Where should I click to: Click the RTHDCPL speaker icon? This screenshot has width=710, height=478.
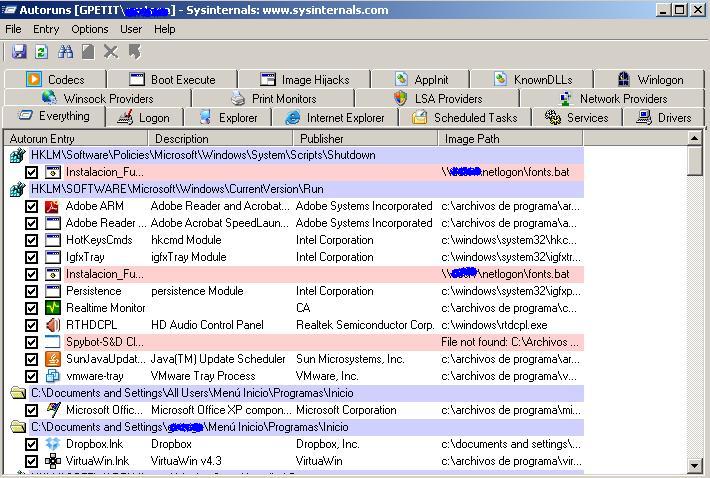53,325
